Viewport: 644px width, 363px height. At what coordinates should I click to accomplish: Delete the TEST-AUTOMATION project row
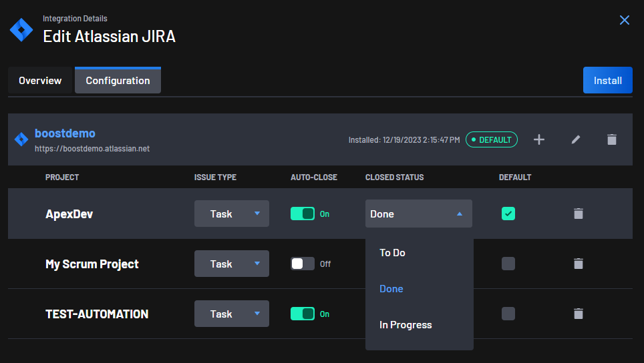[x=579, y=314]
